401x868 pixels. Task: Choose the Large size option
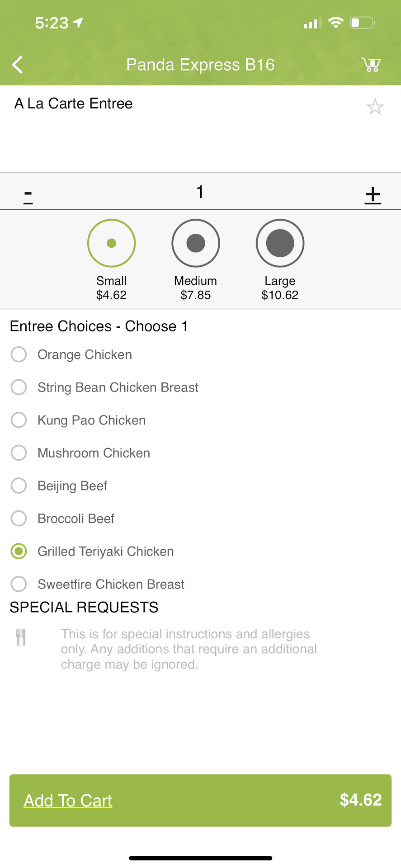point(280,243)
